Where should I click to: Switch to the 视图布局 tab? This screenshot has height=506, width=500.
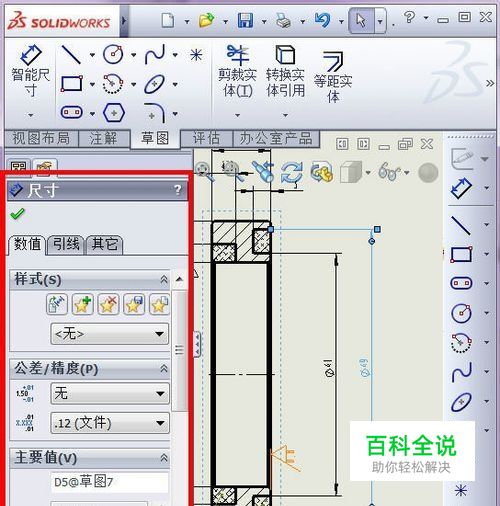(x=41, y=138)
